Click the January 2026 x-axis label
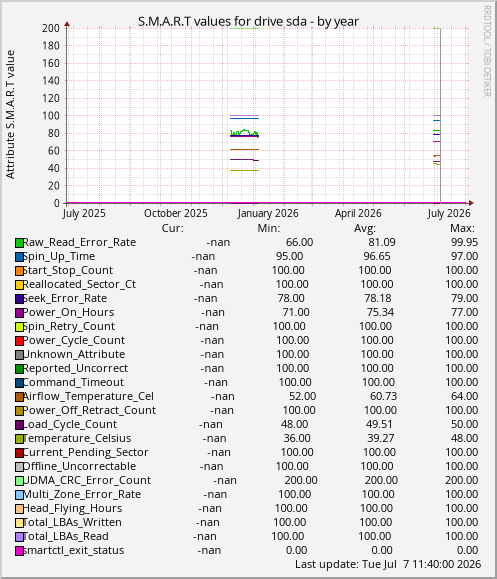 pos(268,213)
